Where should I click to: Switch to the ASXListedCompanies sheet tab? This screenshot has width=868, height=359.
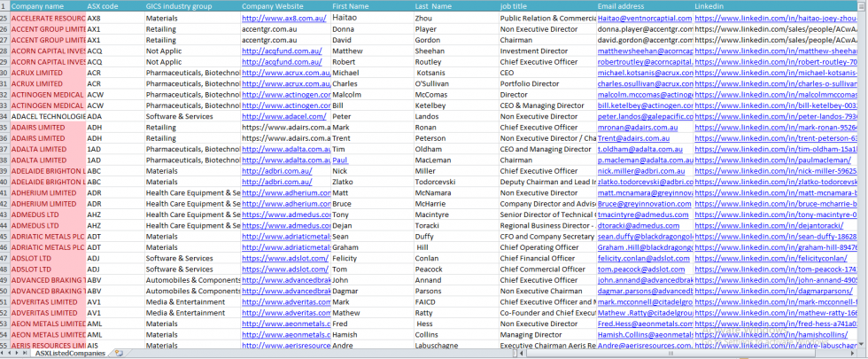pyautogui.click(x=72, y=354)
